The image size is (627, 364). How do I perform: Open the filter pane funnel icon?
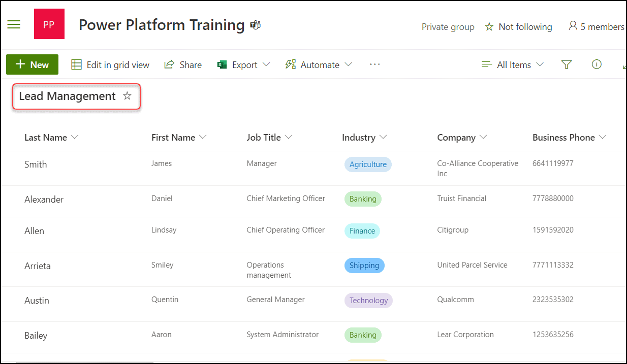[x=567, y=64]
